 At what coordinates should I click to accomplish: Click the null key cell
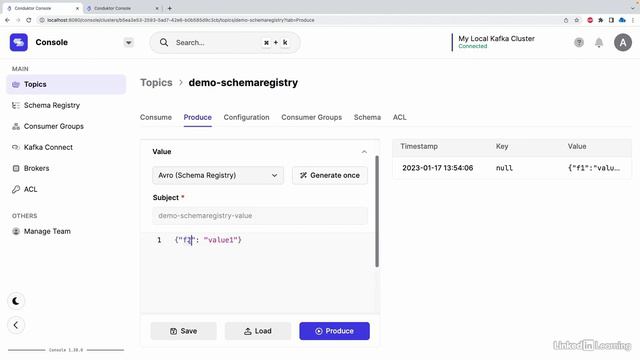pos(504,168)
